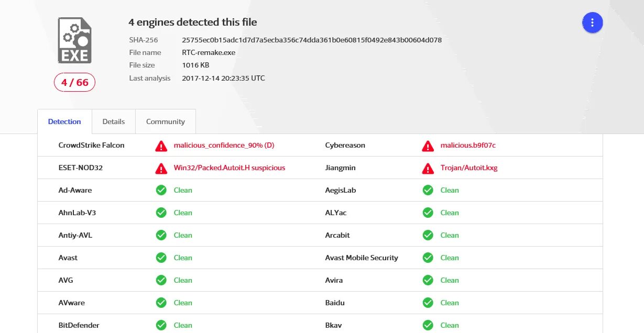Click the last analysis timestamp
This screenshot has width=644, height=333.
(223, 78)
